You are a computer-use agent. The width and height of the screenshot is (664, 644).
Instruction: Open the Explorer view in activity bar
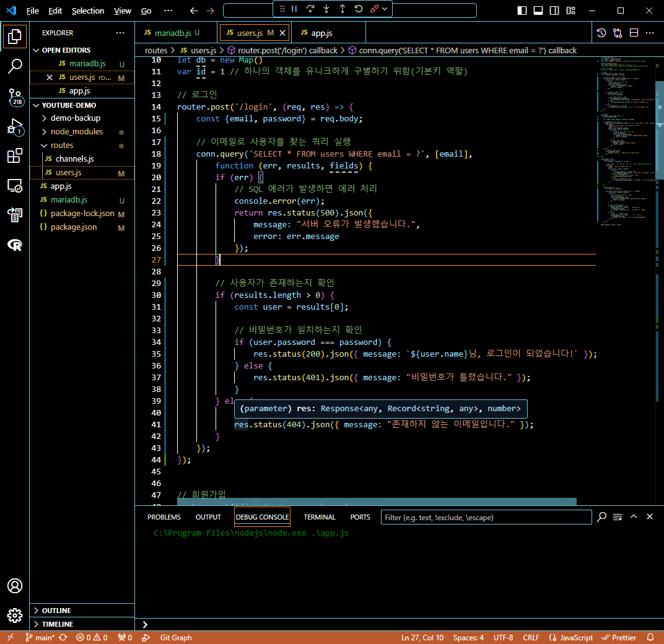(14, 37)
